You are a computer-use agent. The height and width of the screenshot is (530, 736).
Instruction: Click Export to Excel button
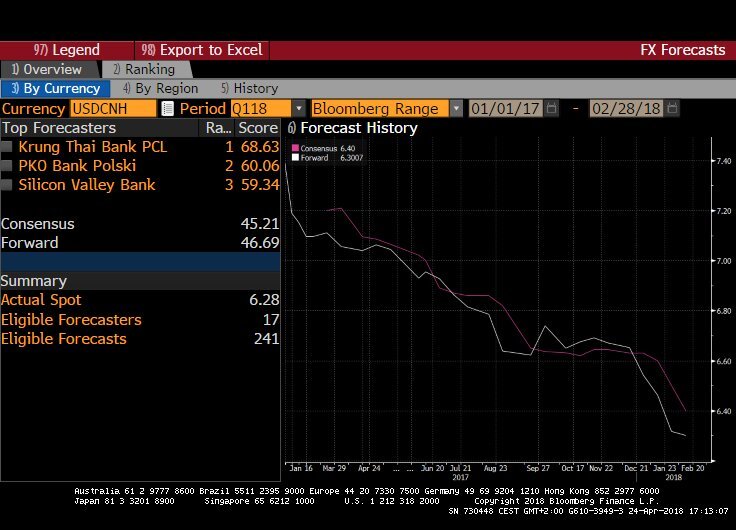pos(203,50)
